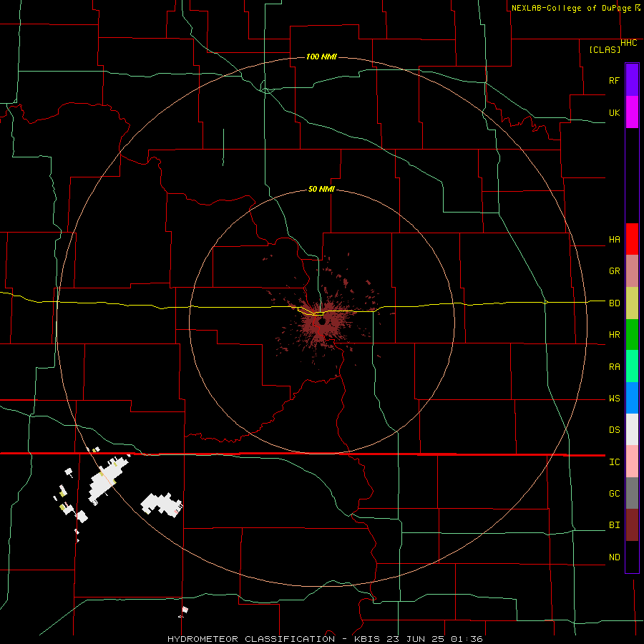
Task: Click the [CLAS] unit label
Action: pos(605,49)
